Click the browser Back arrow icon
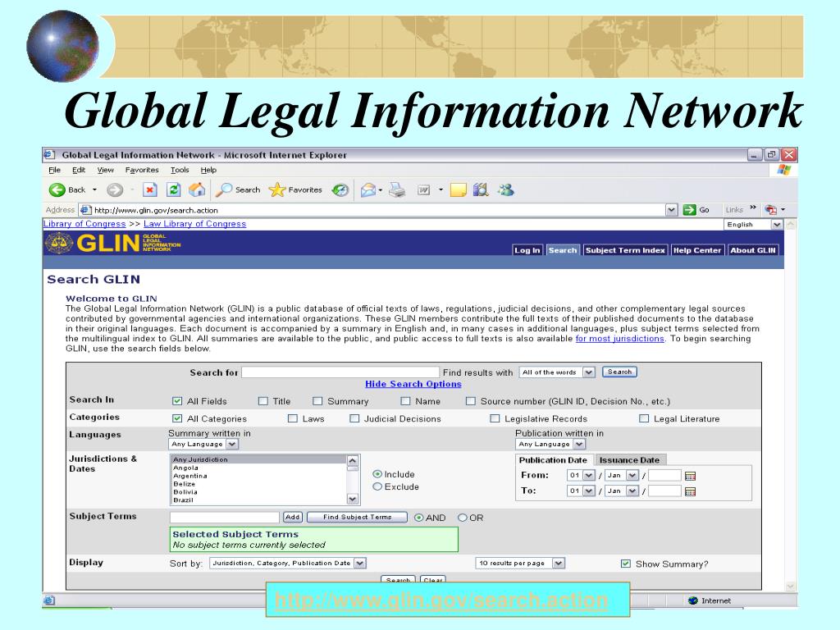This screenshot has height=630, width=840. (57, 189)
